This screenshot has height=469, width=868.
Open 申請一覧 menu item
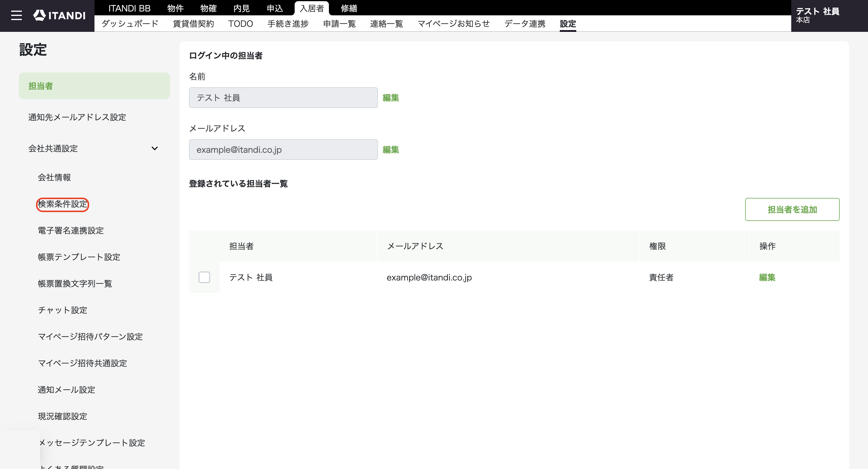coord(339,24)
